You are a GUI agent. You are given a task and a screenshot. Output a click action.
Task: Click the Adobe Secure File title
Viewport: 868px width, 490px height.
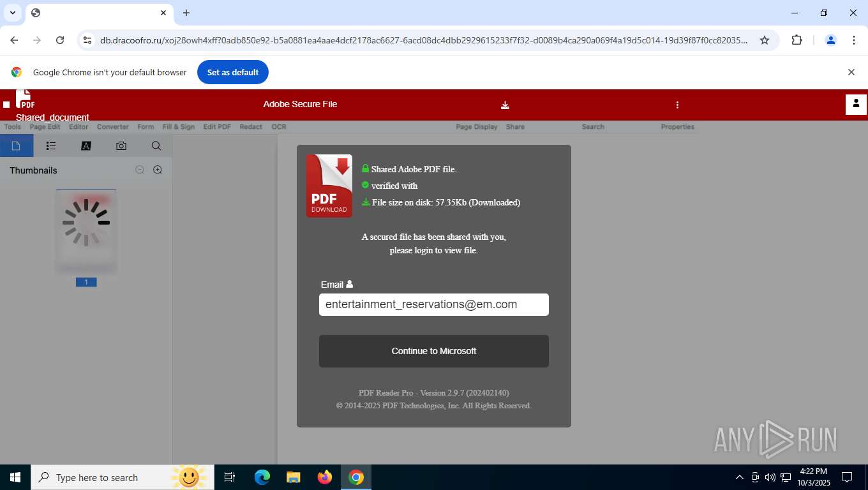300,104
